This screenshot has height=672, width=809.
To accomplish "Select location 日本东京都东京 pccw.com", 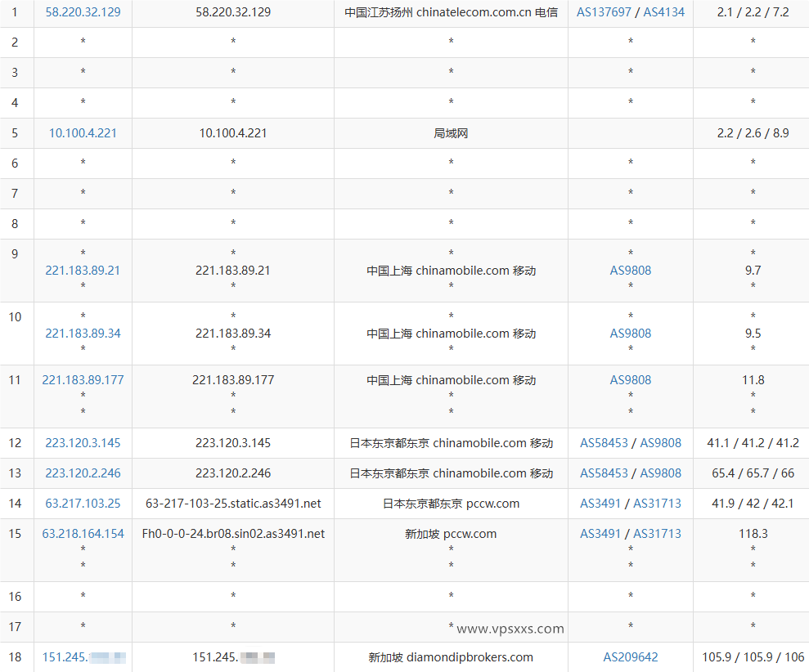I will [451, 504].
